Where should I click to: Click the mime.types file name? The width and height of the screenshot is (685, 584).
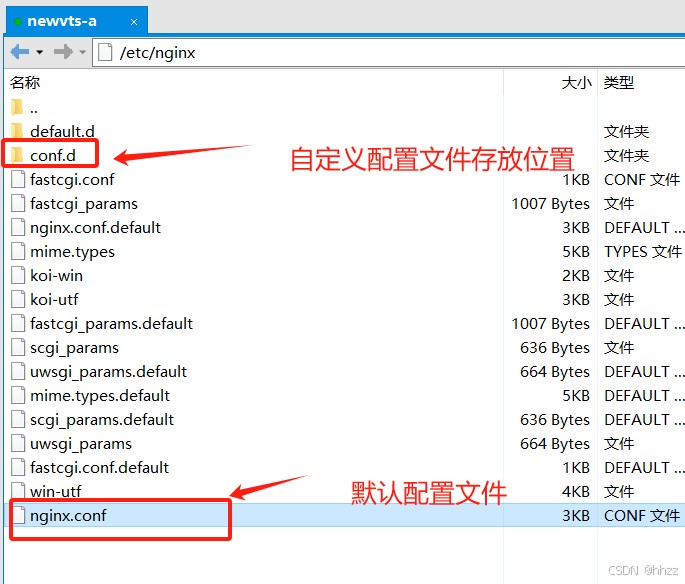(x=73, y=252)
